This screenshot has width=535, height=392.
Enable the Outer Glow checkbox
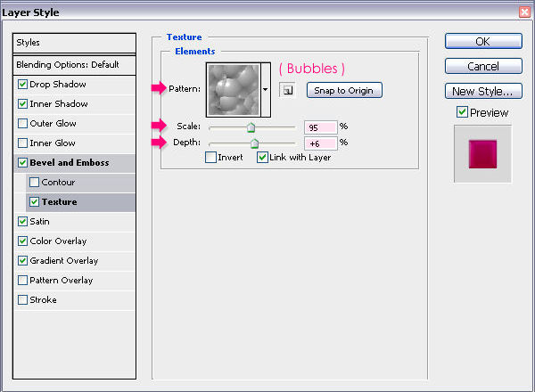pos(22,124)
